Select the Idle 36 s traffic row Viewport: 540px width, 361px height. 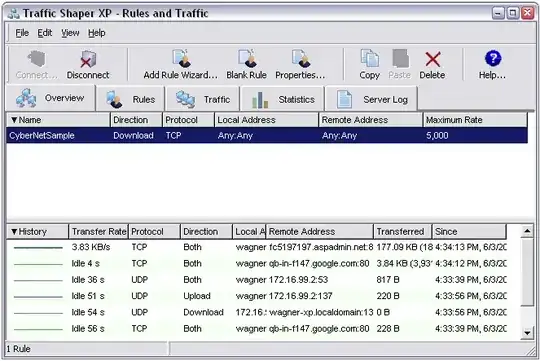257,280
